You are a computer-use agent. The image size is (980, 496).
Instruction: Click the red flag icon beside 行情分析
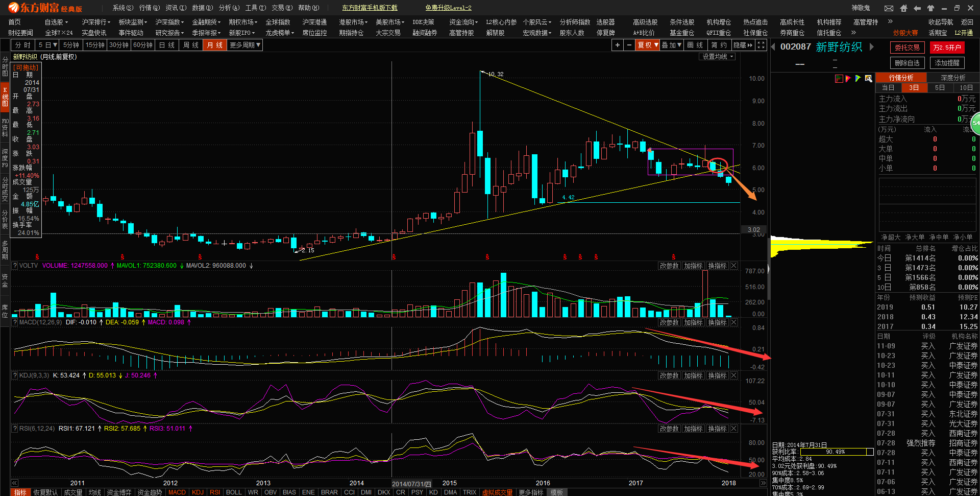[848, 78]
